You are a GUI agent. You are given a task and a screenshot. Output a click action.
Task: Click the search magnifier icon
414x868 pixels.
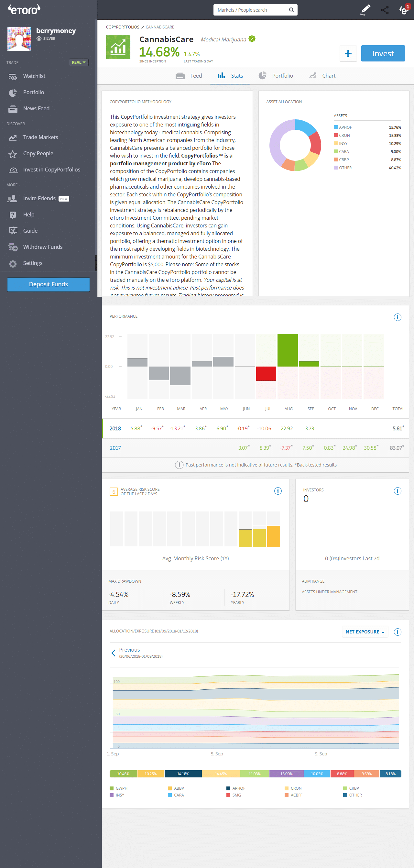point(291,10)
